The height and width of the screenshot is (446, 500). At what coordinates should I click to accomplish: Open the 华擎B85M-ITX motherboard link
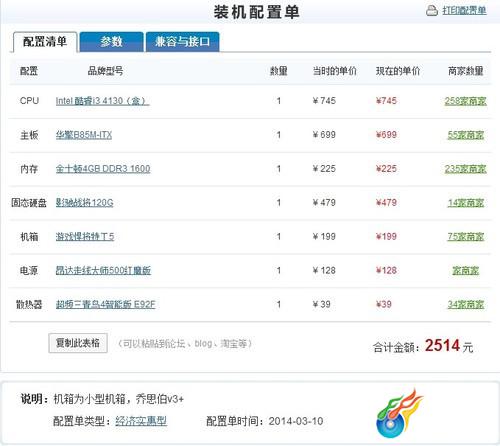click(x=84, y=135)
